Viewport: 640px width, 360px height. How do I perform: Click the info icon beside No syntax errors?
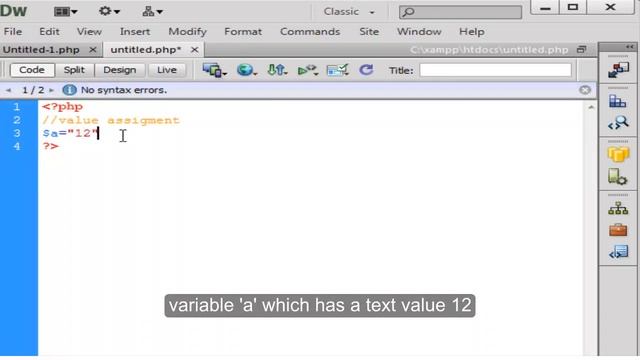pos(69,90)
